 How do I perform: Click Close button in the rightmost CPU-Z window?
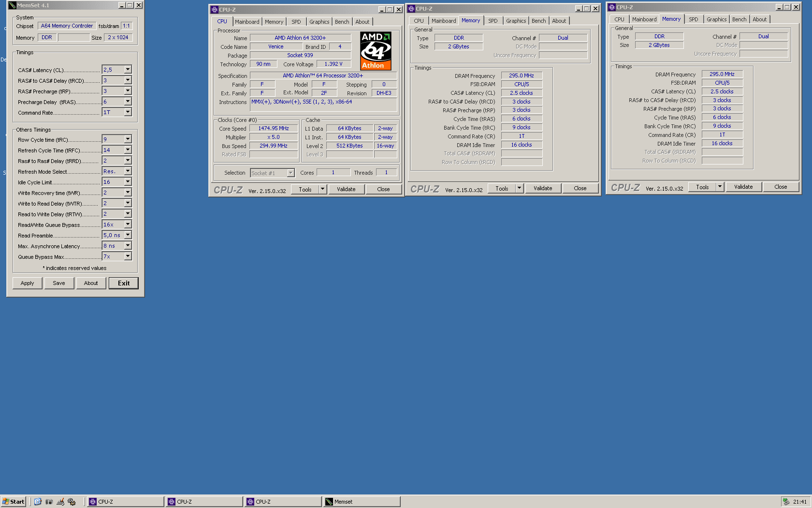coord(781,187)
